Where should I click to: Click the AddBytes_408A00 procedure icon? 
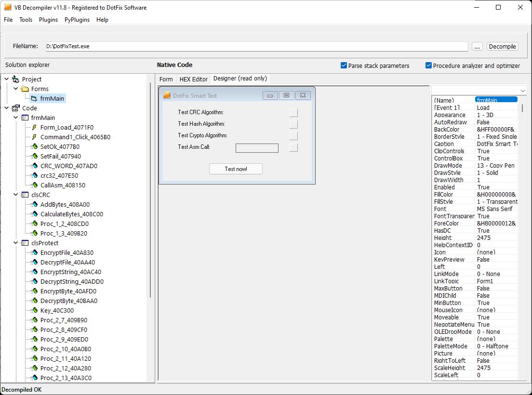(34, 204)
